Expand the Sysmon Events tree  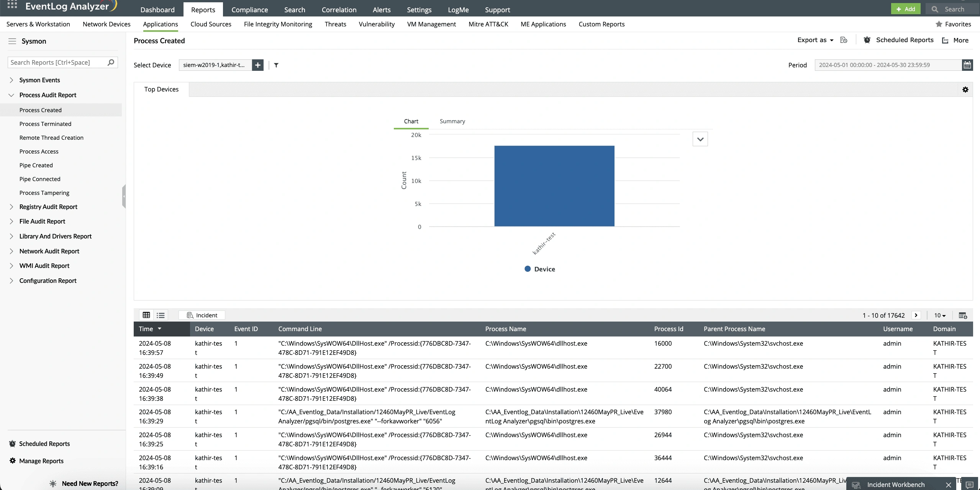point(11,80)
